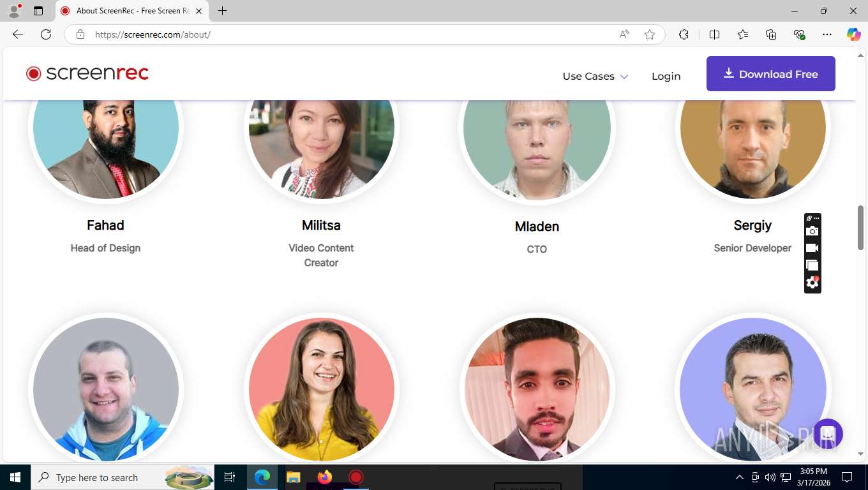Select the CTO job title
The image size is (868, 490).
(537, 249)
